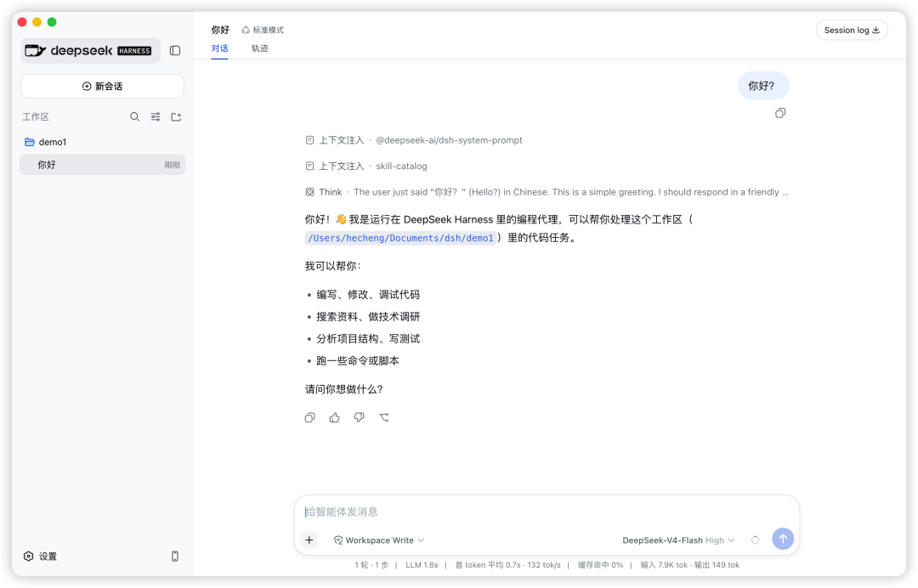This screenshot has height=588, width=918.
Task: Click the branch conversation icon
Action: tap(384, 418)
